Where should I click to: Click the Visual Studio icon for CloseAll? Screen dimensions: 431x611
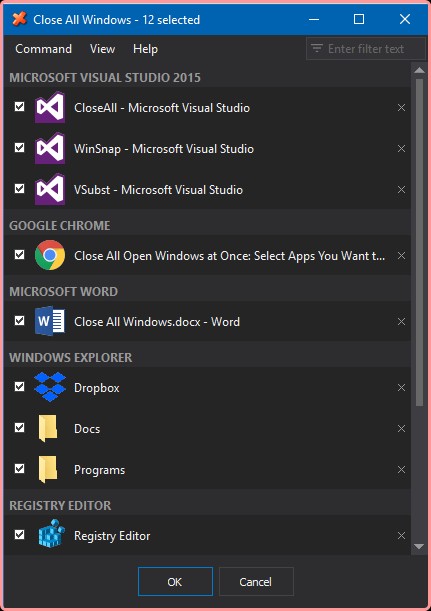coord(49,107)
